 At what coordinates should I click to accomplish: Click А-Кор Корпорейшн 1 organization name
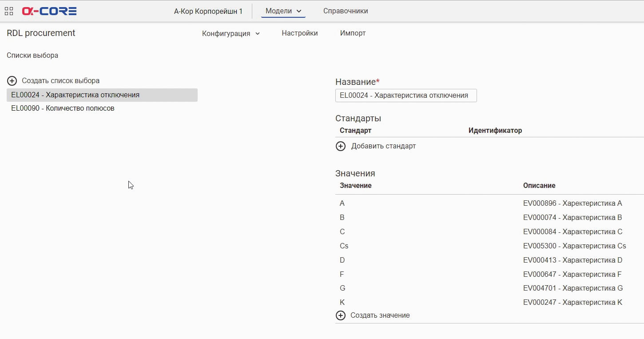click(208, 11)
